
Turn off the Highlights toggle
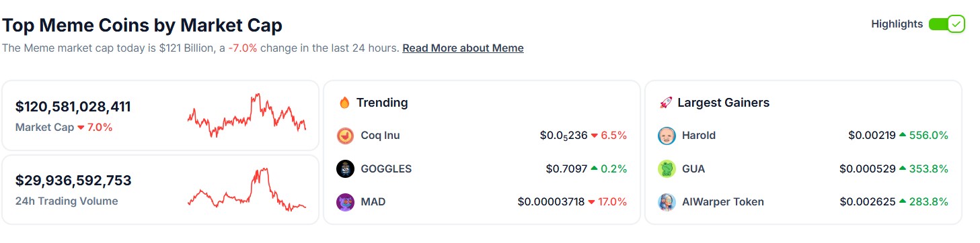pos(946,24)
